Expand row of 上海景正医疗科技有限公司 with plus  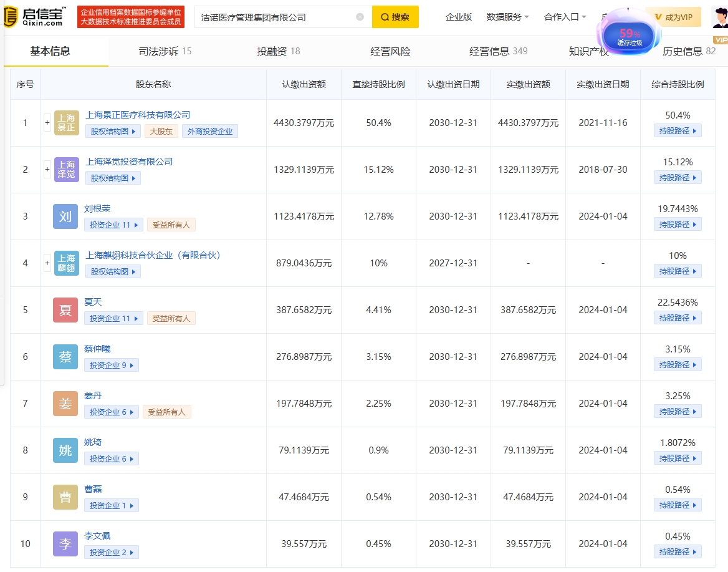(47, 123)
